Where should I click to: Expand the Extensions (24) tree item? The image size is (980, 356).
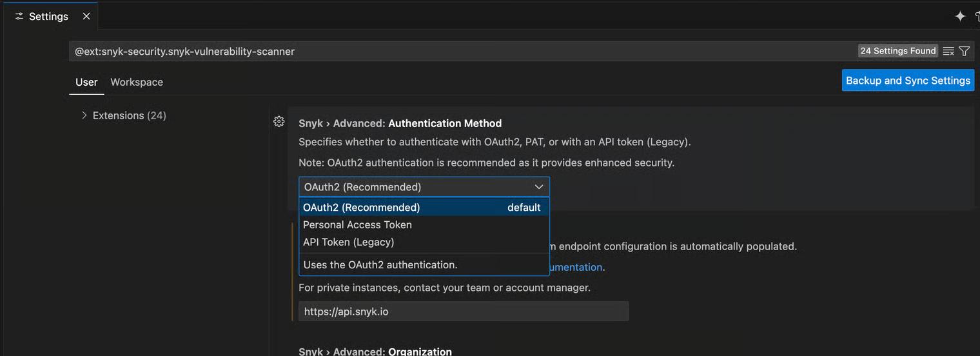pyautogui.click(x=84, y=115)
